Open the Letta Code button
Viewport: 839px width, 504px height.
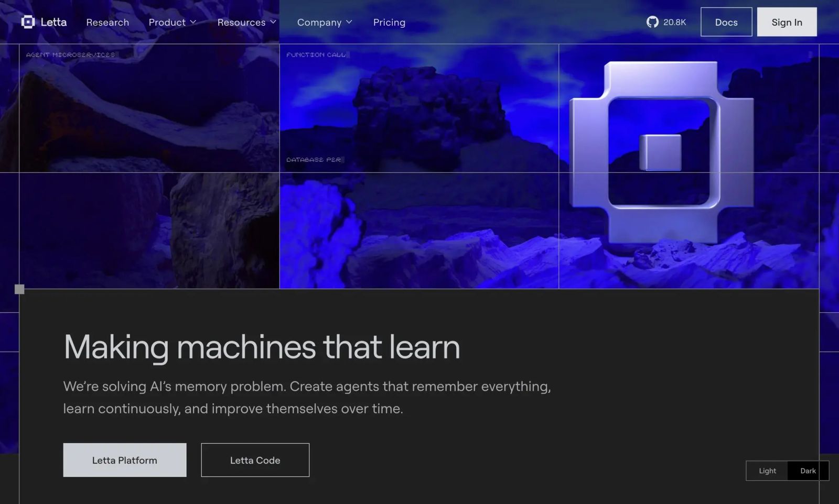click(255, 460)
